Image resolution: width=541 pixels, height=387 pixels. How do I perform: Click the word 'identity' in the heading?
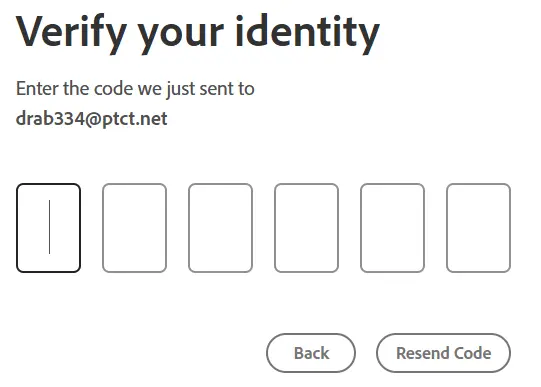[308, 33]
